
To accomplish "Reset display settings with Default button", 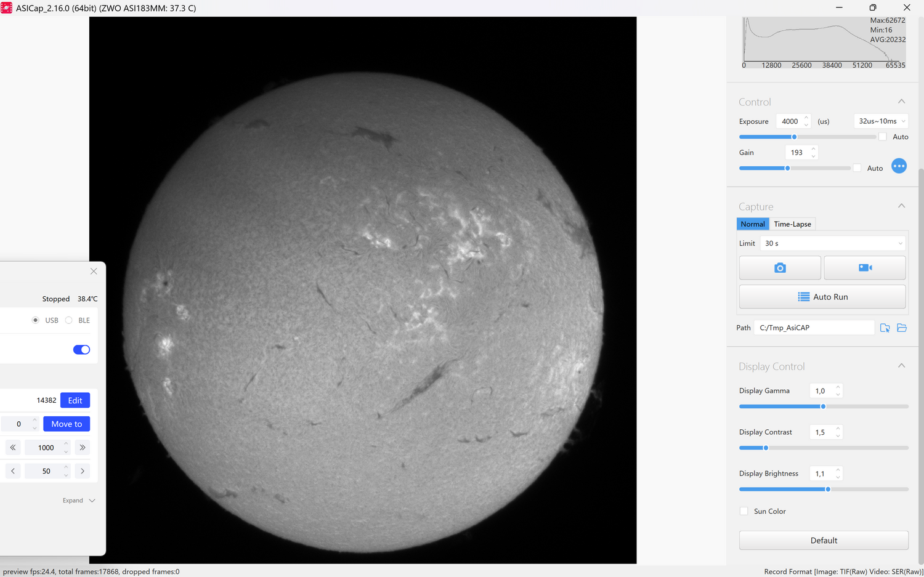I will click(x=824, y=541).
